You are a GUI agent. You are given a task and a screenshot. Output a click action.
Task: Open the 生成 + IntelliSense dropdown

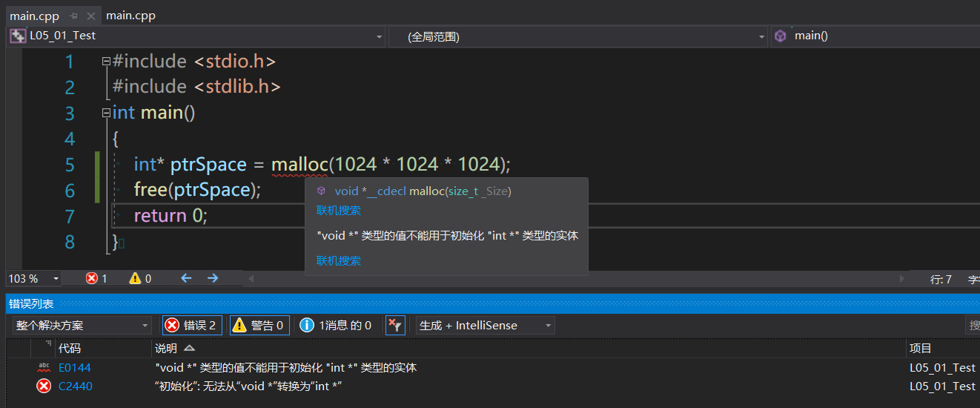pyautogui.click(x=485, y=325)
